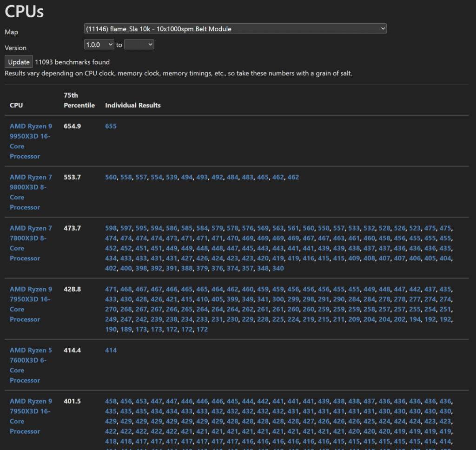Open the lowest 7800X3D result 340
Viewport: 476px width, 450px height.
(x=278, y=268)
